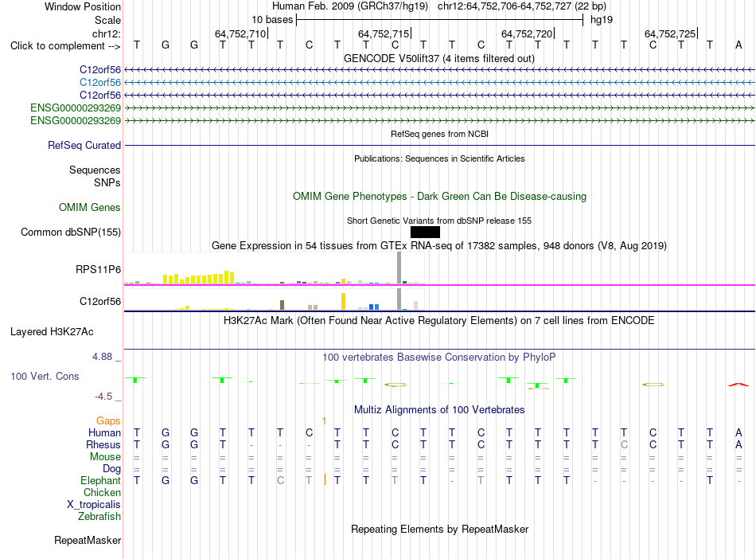This screenshot has width=756, height=559.
Task: Click the Chicken species row label
Action: pos(102,492)
